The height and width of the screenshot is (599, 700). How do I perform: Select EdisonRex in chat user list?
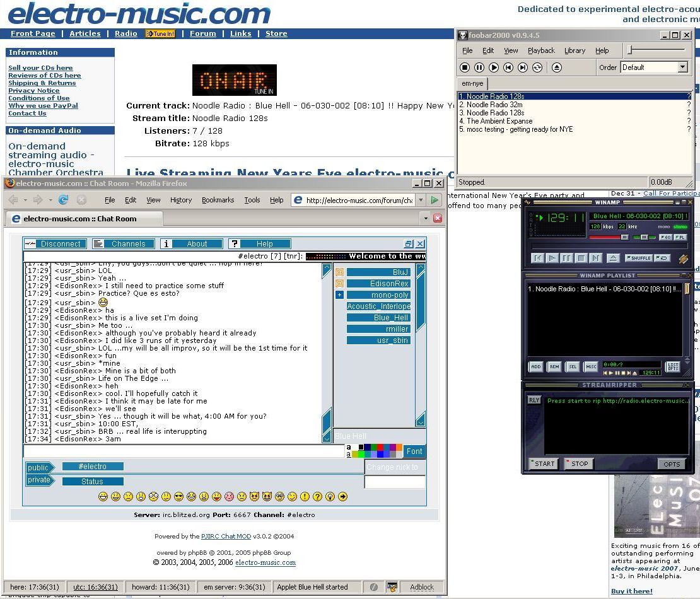[378, 284]
